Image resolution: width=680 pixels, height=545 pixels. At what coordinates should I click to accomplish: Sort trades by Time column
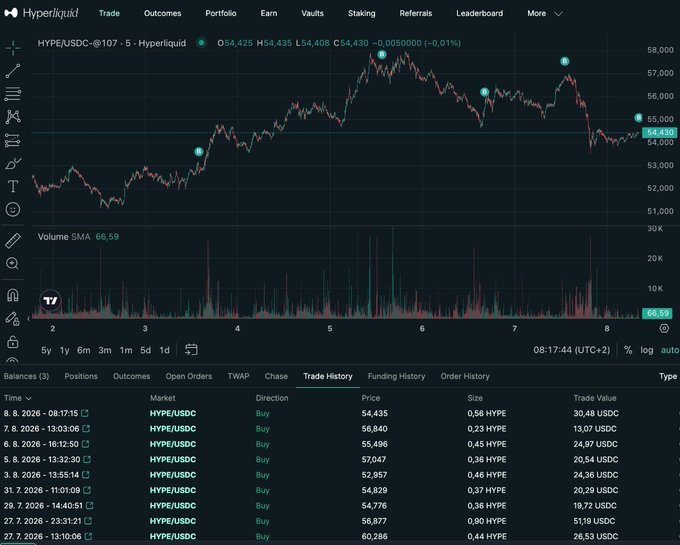click(18, 398)
